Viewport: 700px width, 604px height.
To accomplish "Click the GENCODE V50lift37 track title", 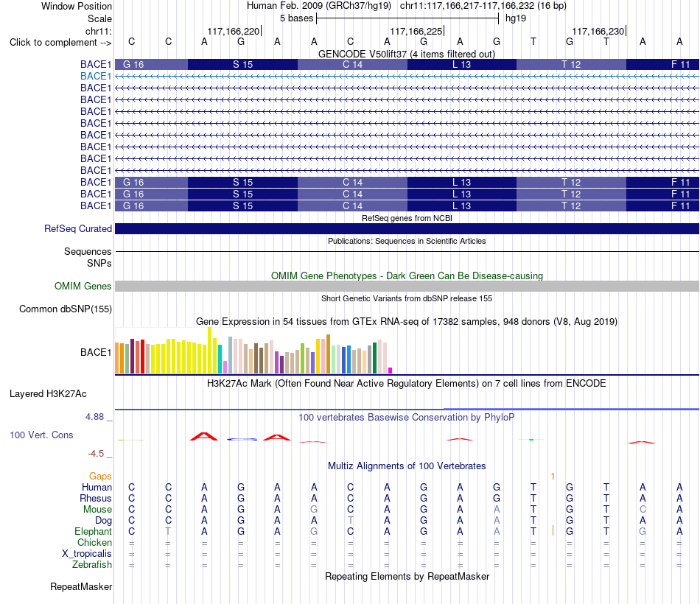I will pyautogui.click(x=407, y=54).
